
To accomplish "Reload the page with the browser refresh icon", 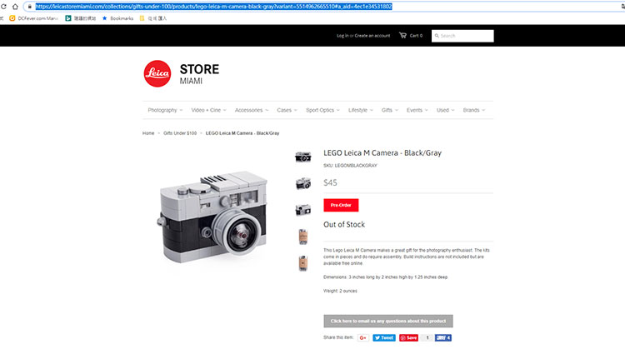I will (x=3, y=7).
